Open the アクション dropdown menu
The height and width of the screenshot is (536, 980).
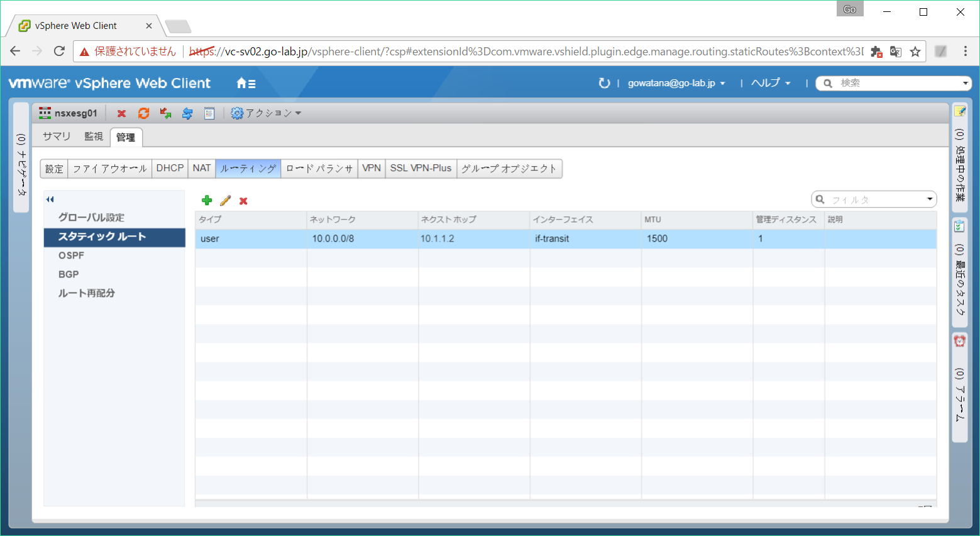pos(267,113)
